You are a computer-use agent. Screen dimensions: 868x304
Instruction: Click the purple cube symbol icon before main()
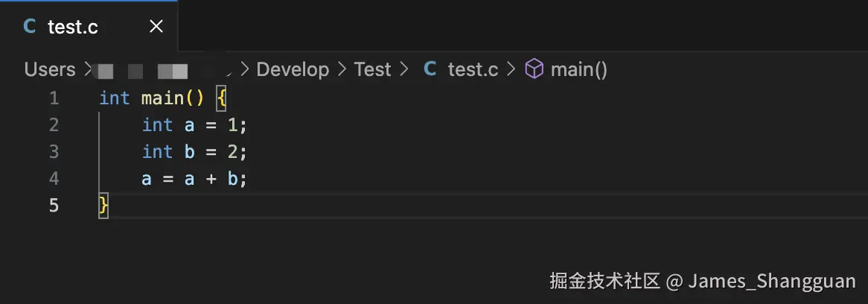point(534,69)
